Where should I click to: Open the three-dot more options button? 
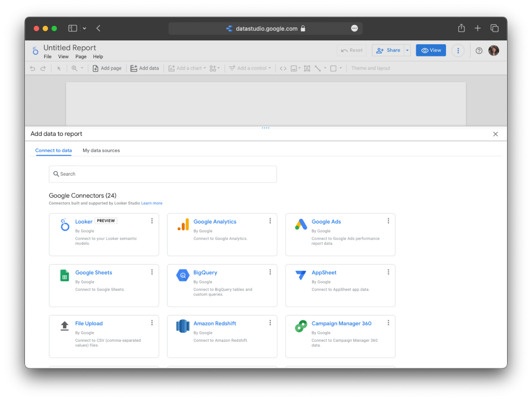point(458,50)
